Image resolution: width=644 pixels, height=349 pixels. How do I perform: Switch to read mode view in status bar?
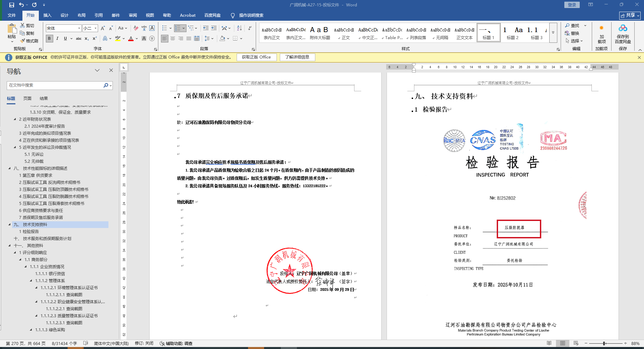click(x=549, y=343)
